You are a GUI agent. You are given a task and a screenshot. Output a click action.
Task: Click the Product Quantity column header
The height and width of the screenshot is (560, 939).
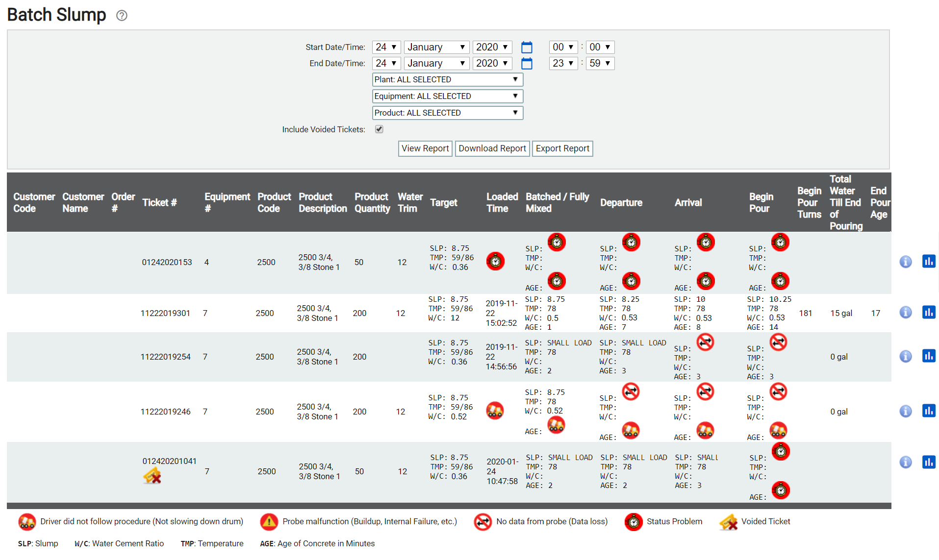(372, 202)
